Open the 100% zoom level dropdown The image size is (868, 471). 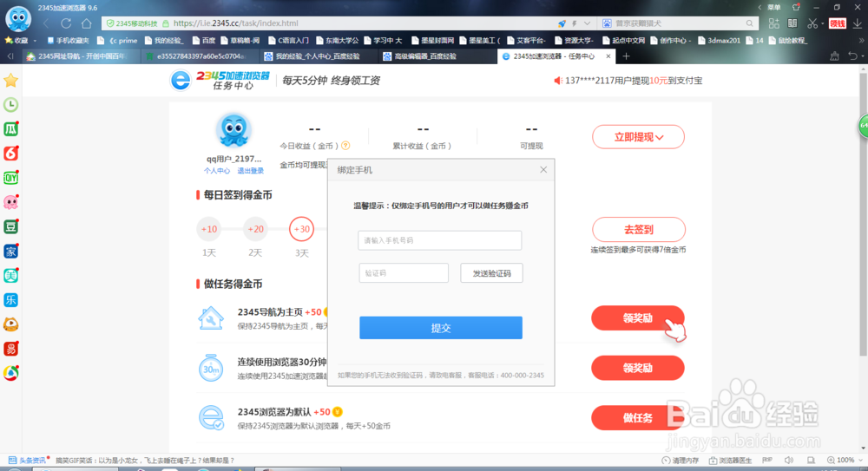[845, 460]
